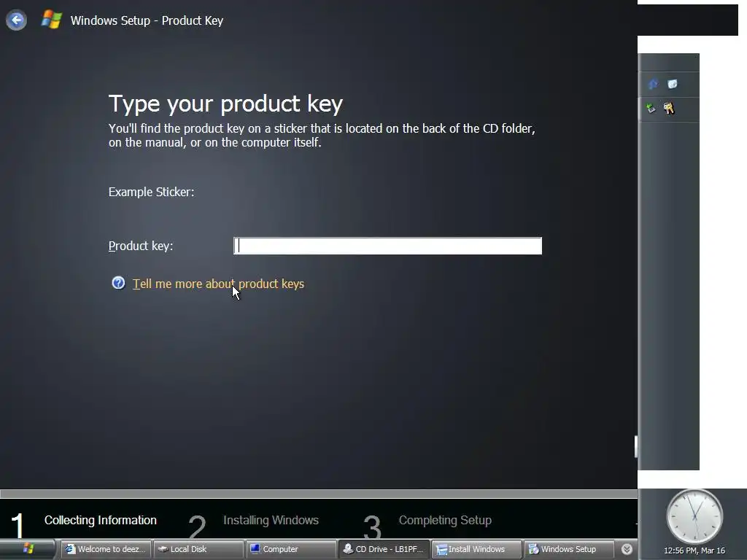Click the 'Product key:' label
The image size is (747, 560).
[x=141, y=246]
